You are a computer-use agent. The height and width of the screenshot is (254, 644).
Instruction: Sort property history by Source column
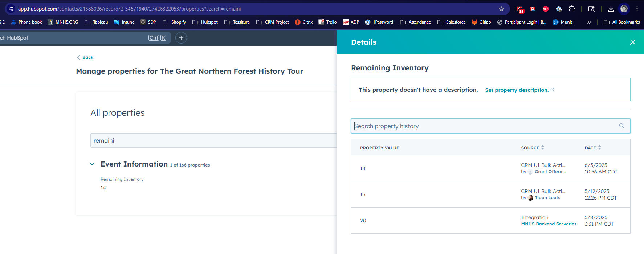point(533,148)
